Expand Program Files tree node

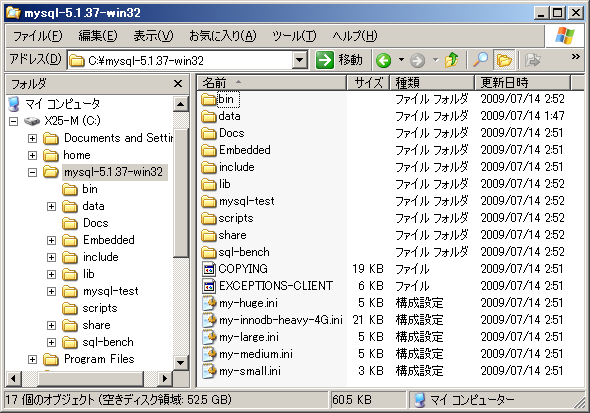[x=32, y=359]
